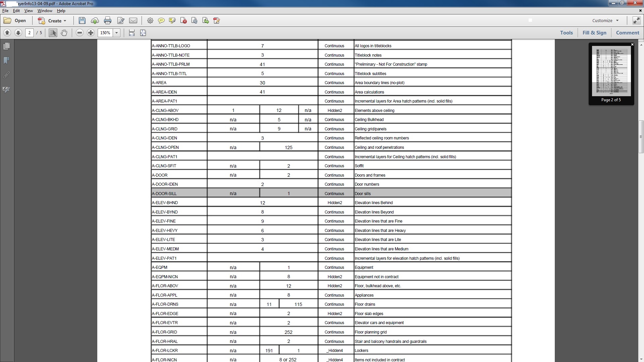This screenshot has height=362, width=644.
Task: Select the Hand pan tool
Action: [x=64, y=33]
